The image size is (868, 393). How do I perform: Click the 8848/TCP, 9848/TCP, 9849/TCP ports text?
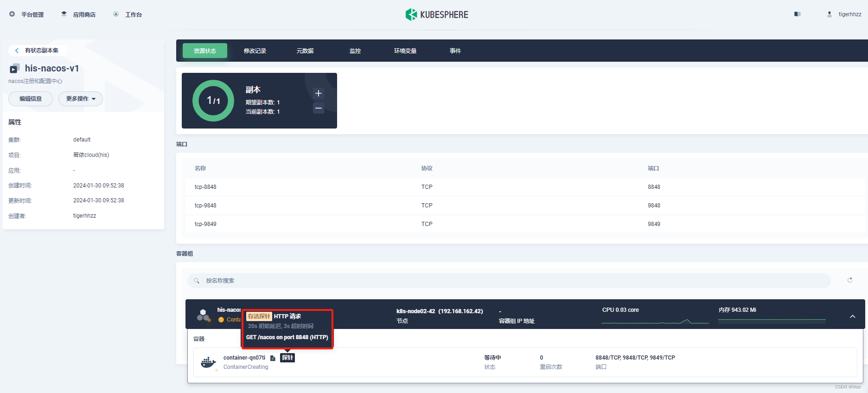point(635,358)
